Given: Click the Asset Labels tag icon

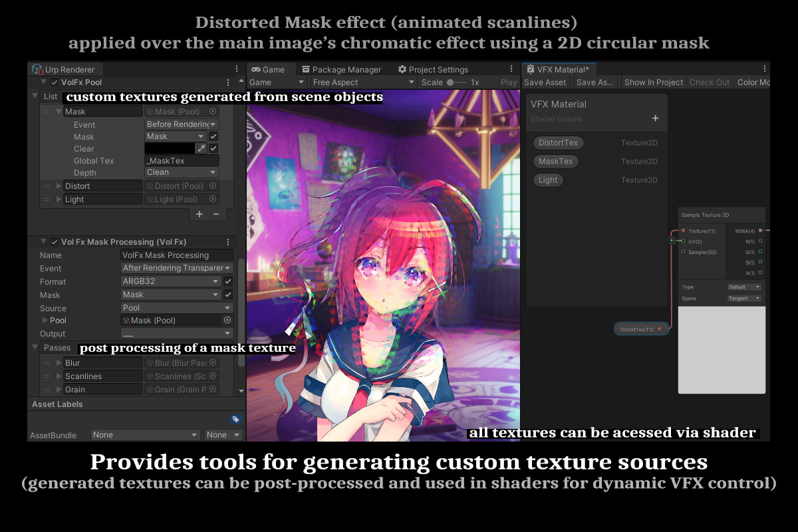Looking at the screenshot, I should pyautogui.click(x=236, y=418).
